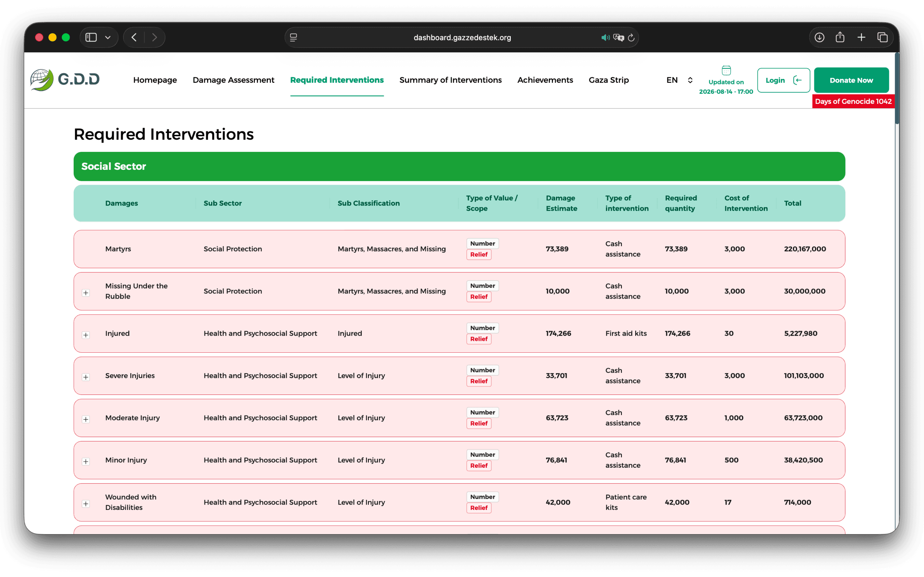Open the Achievements menu item
Screen dimensions: 924x577
click(545, 80)
